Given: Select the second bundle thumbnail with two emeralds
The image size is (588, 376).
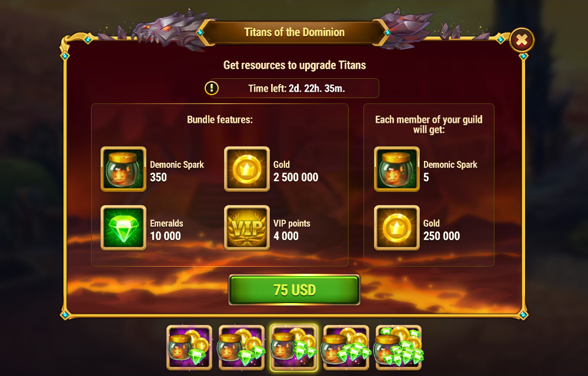Looking at the screenshot, I should [x=242, y=348].
